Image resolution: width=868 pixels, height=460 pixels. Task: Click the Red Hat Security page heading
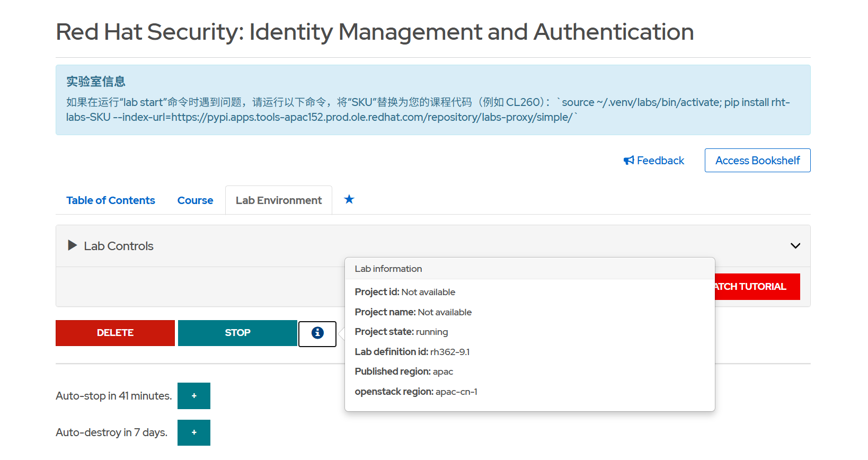(375, 32)
